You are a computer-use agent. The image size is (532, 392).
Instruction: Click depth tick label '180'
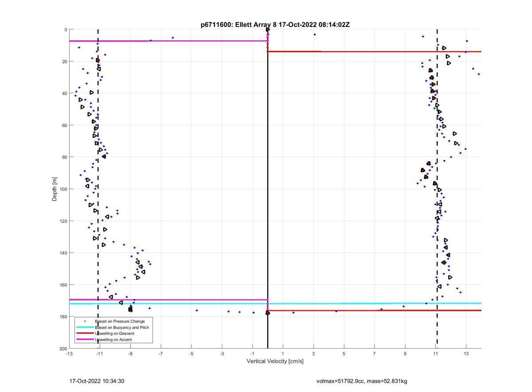click(x=63, y=317)
